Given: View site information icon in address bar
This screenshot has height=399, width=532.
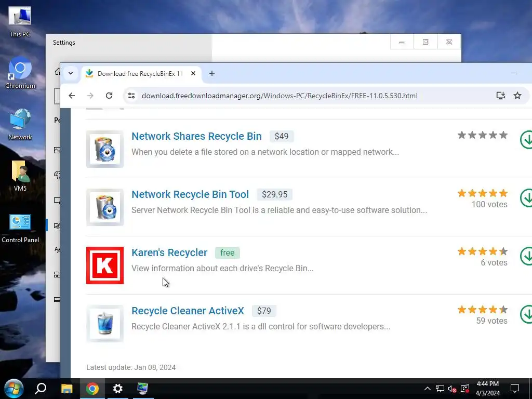Looking at the screenshot, I should pyautogui.click(x=131, y=96).
